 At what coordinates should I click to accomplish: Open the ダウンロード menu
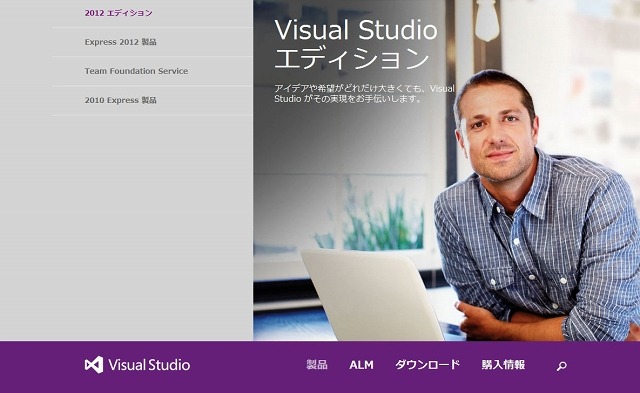427,364
